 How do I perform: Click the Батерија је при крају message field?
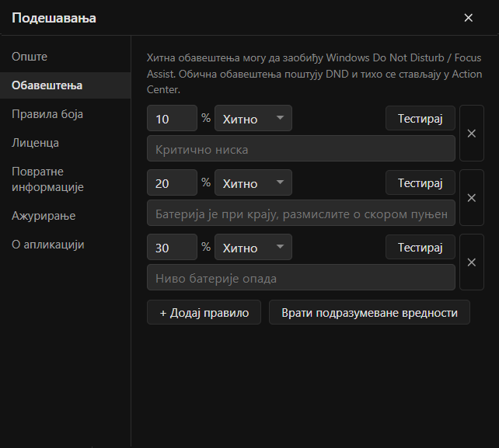tap(301, 213)
